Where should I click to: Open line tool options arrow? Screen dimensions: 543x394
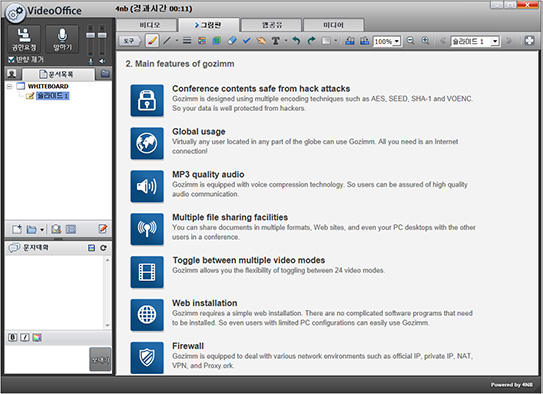[x=177, y=41]
